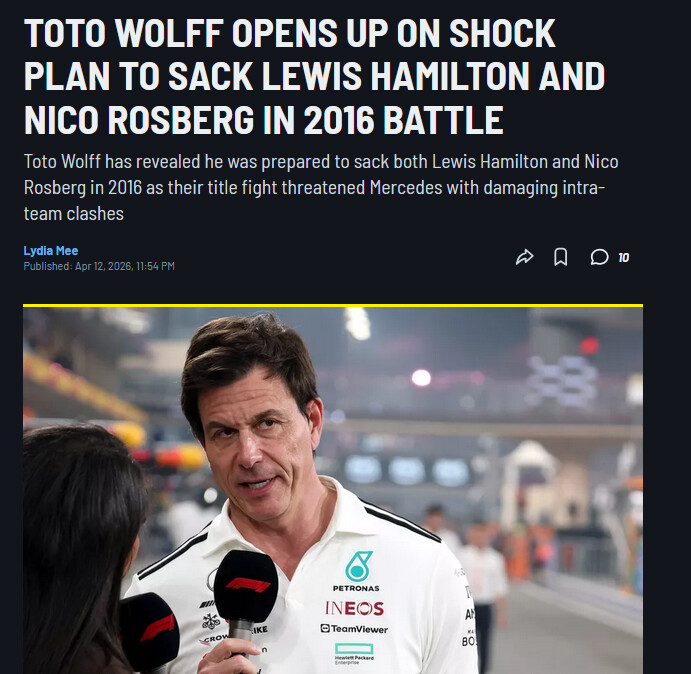Viewport: 691px width, 674px height.
Task: Click the yellow divider line above the photo
Action: pos(332,304)
